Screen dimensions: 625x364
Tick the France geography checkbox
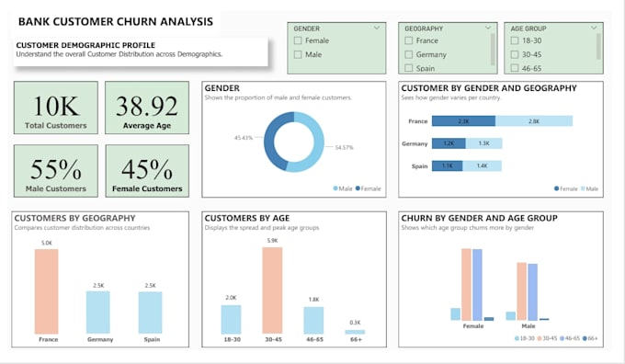(409, 40)
